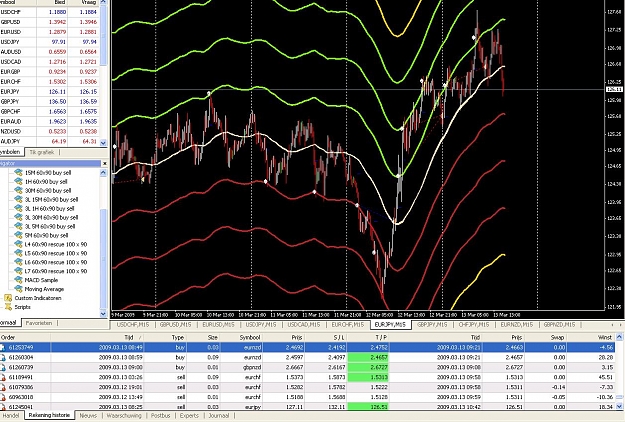Open the GBPUSD,M15 chart tab
This screenshot has height=422, width=625.
175,325
